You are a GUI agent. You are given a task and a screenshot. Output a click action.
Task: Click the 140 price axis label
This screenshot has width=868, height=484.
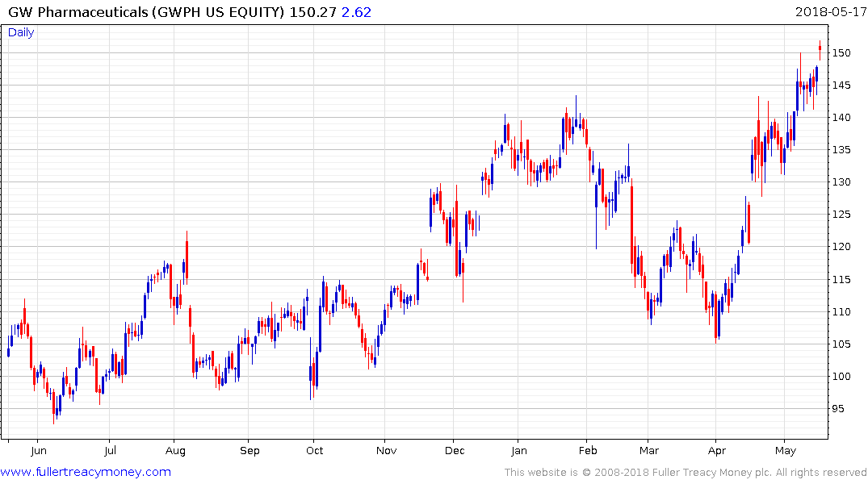pos(841,117)
